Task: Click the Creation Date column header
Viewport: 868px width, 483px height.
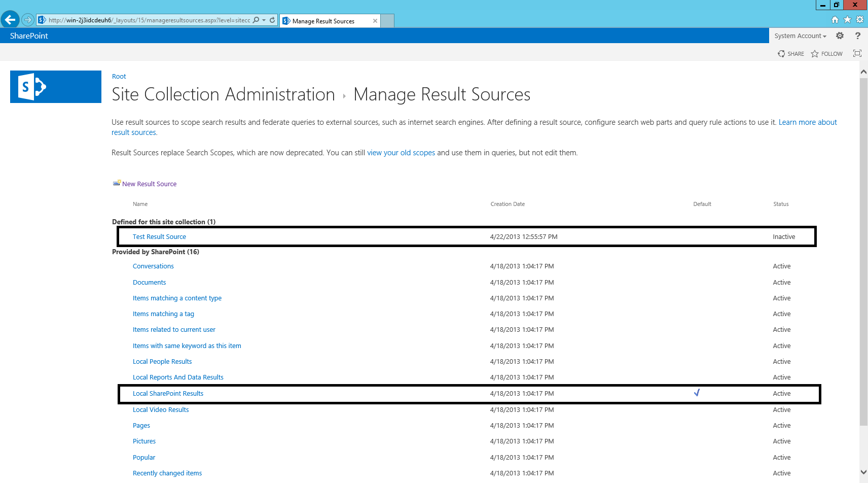Action: tap(508, 204)
